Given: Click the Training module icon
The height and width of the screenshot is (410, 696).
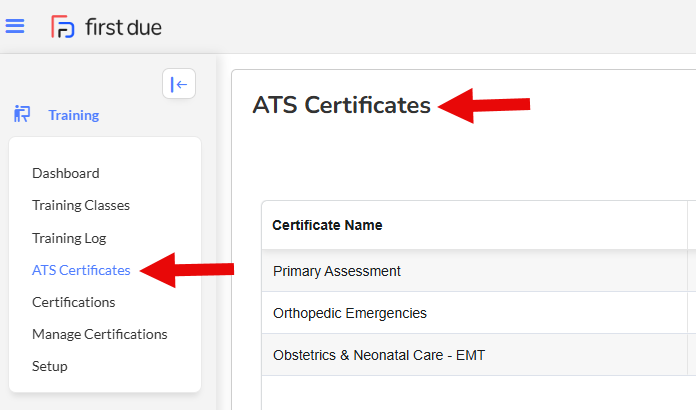Looking at the screenshot, I should [22, 114].
